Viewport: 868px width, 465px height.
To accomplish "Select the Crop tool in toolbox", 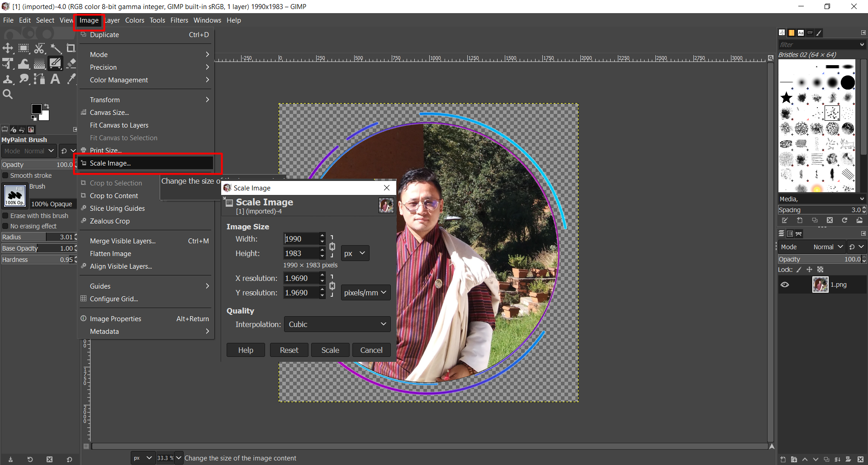I will click(x=71, y=48).
